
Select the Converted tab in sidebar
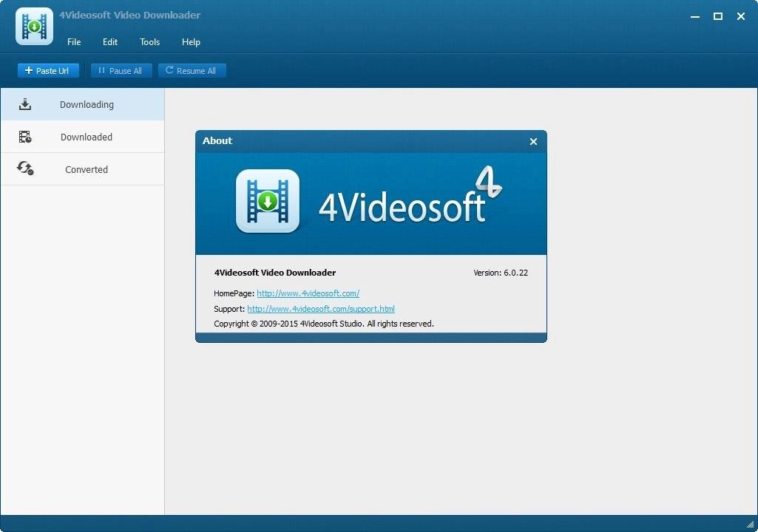click(82, 169)
